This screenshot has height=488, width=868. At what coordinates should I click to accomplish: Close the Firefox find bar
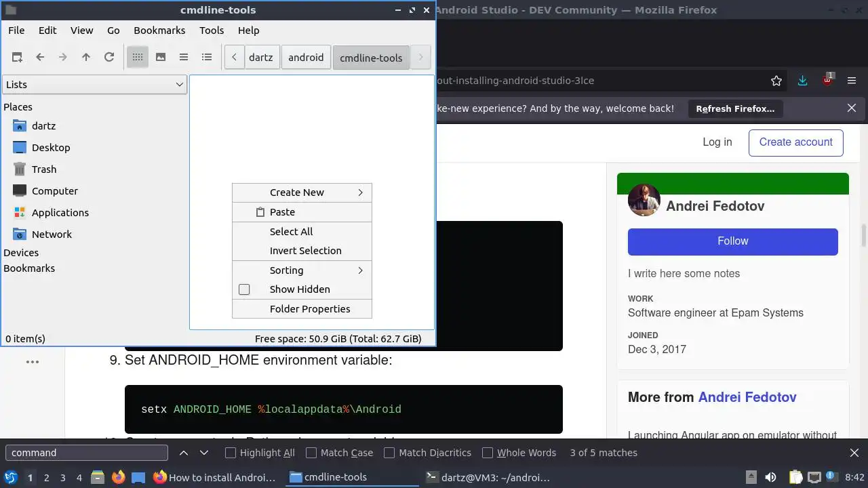[854, 453]
